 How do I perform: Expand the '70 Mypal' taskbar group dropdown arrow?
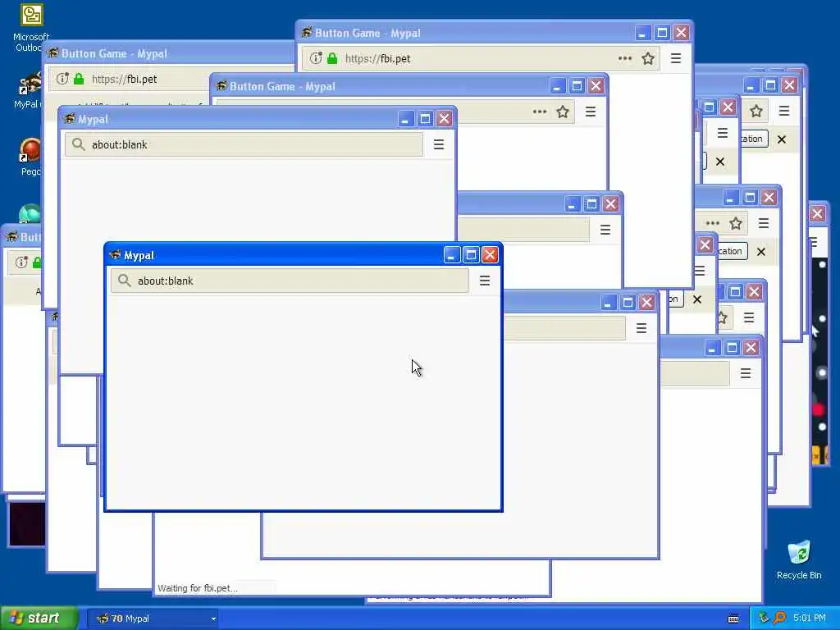tap(213, 619)
